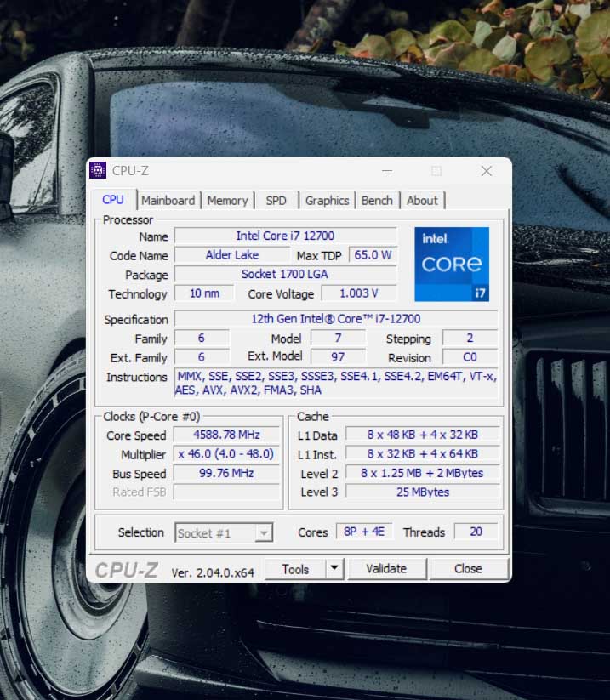The image size is (610, 700).
Task: Click the Validate button
Action: [x=386, y=569]
